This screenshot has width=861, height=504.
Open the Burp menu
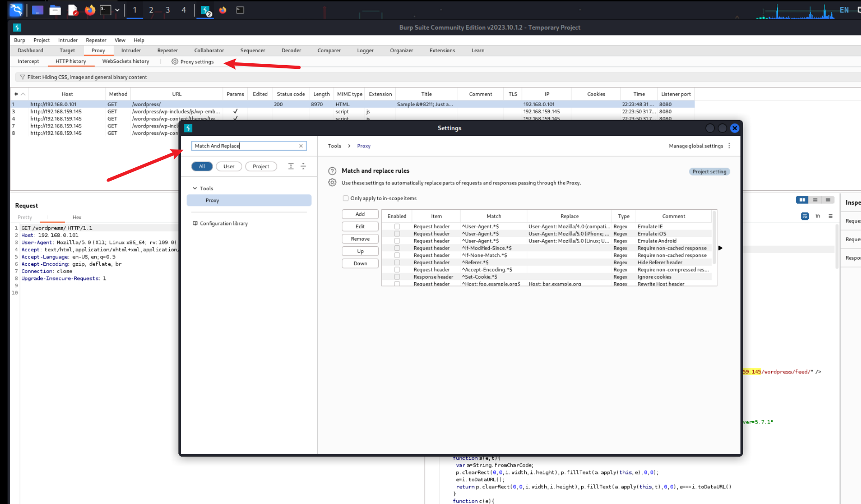19,40
